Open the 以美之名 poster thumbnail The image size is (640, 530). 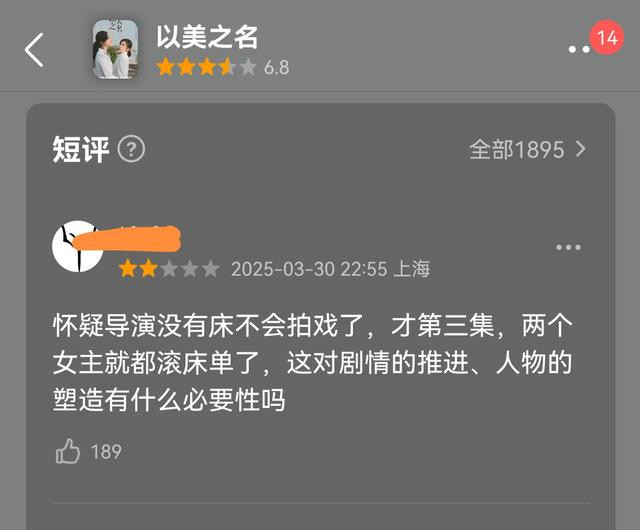116,49
